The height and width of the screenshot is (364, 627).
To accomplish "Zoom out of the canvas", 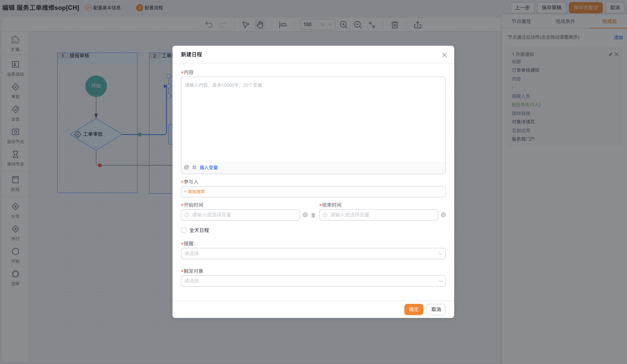I will (358, 25).
